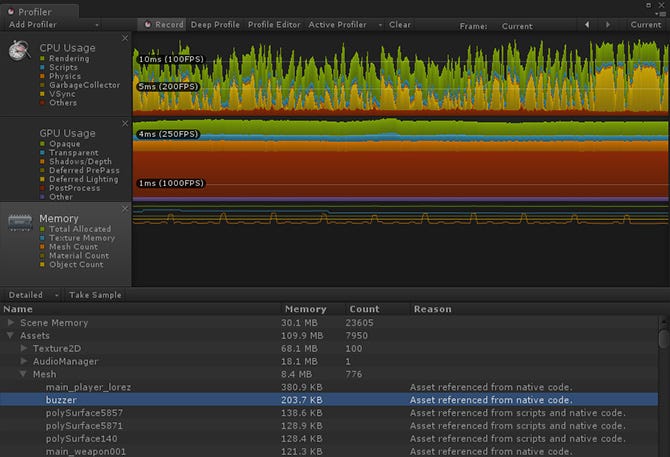Open the Add Profiler dropdown
670x457 pixels.
[52, 25]
